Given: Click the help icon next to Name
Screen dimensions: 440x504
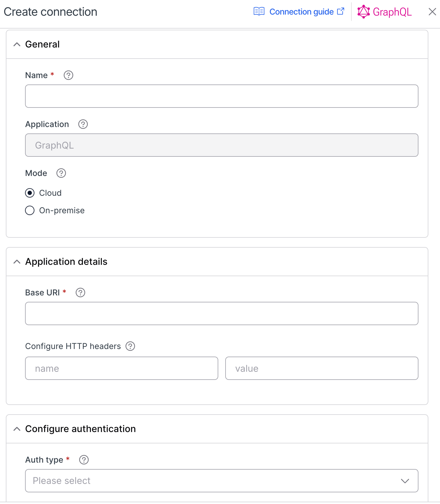Looking at the screenshot, I should pyautogui.click(x=68, y=75).
